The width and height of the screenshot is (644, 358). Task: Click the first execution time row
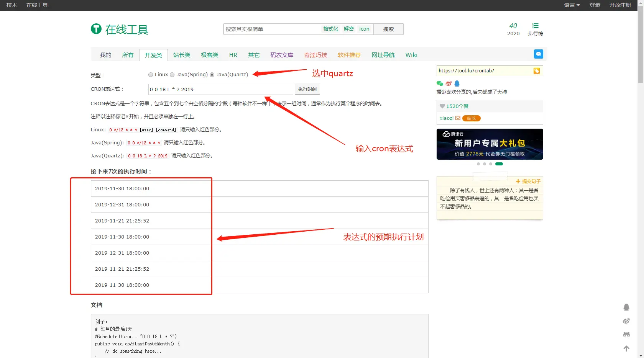coord(260,189)
